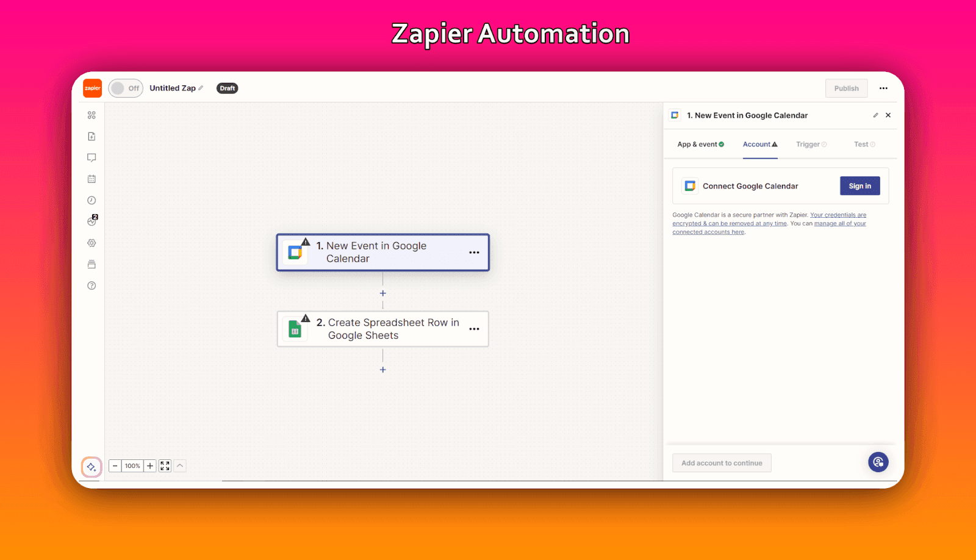
Task: Open the settings gear in left sidebar
Action: (91, 243)
